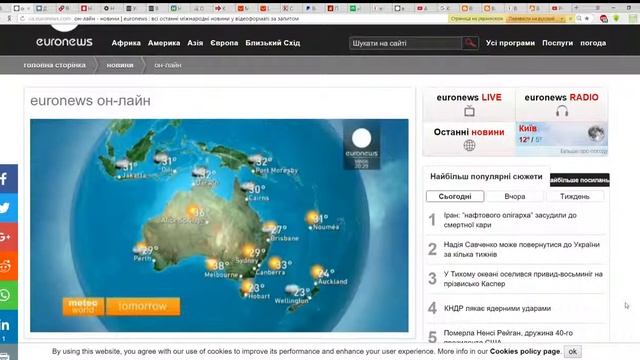
Task: Click the red search magnifier button
Action: click(470, 43)
